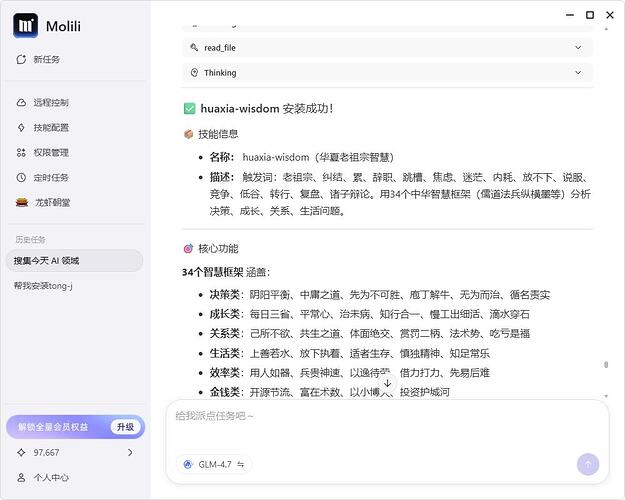
Task: Click the diamond icon beside 技能配置
Action: (21, 128)
